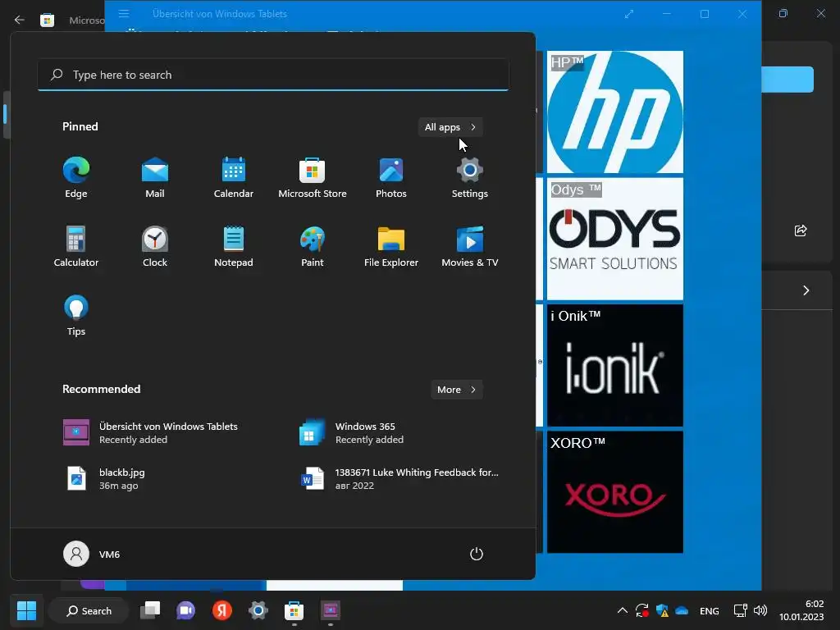Click the Windows Update tray icon
Screen dimensions: 840x630
click(x=641, y=610)
